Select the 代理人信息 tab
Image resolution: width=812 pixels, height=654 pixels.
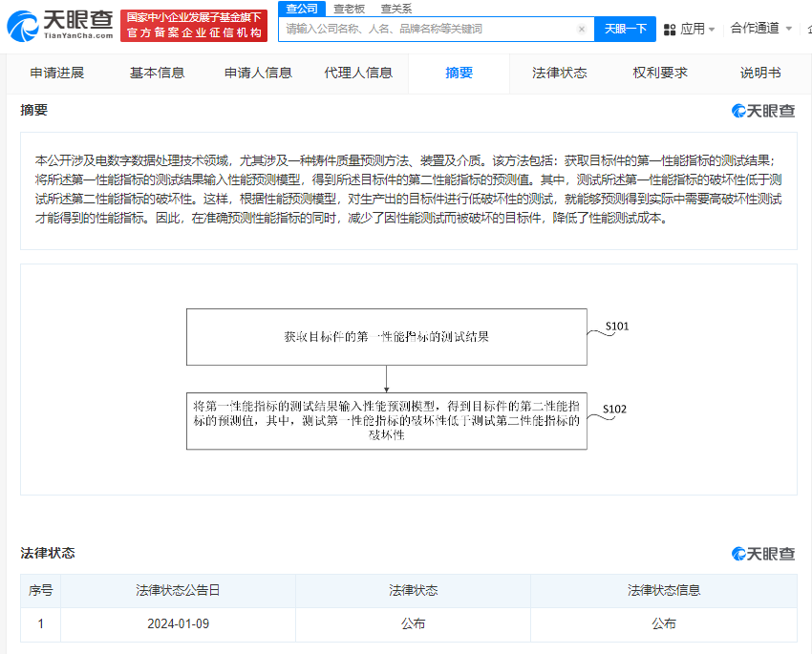click(357, 73)
